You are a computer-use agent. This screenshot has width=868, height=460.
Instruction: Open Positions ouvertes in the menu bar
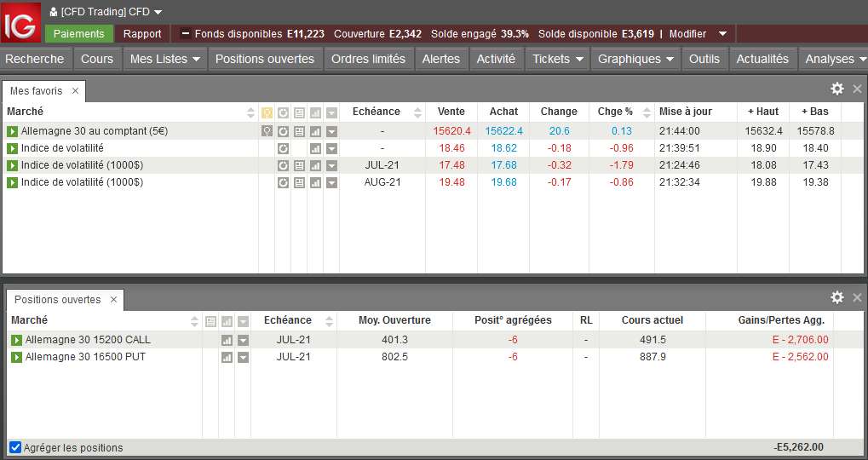pos(265,59)
